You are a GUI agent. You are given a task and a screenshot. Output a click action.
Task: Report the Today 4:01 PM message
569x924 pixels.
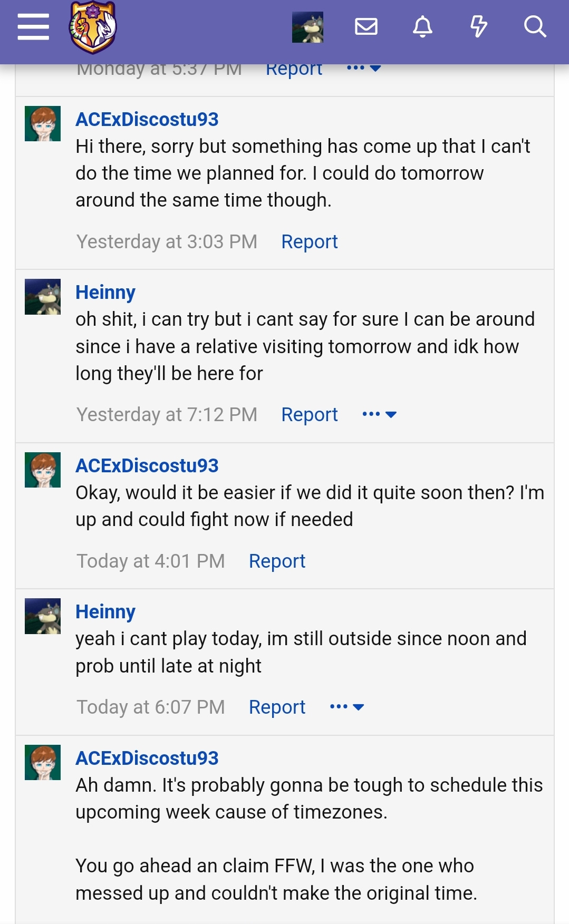(277, 561)
